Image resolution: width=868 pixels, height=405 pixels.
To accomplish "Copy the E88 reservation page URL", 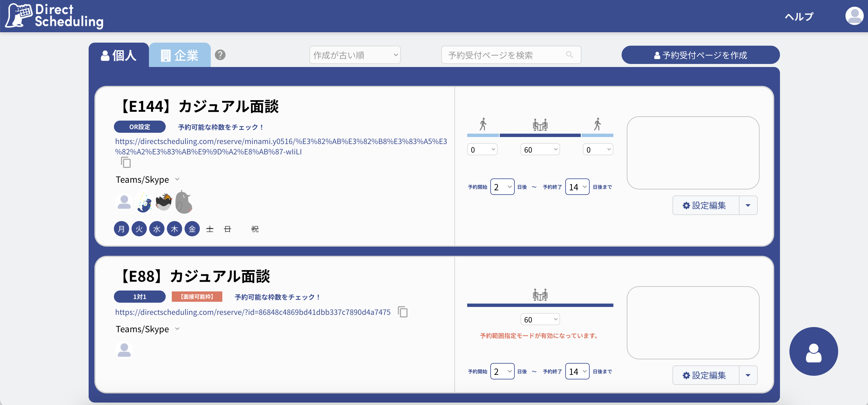I will [403, 312].
